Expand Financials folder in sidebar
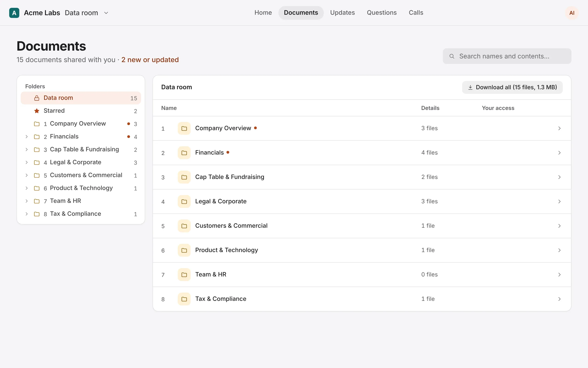 coord(26,137)
